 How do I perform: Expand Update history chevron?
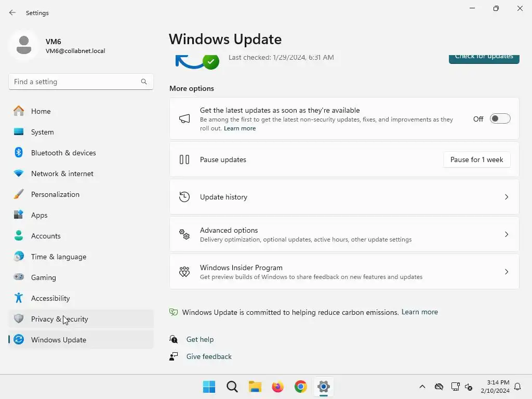507,197
